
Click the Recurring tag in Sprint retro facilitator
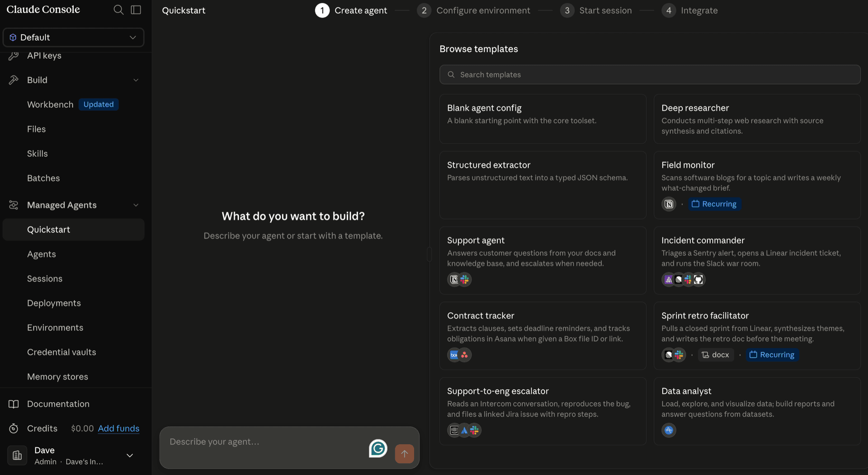(x=772, y=355)
